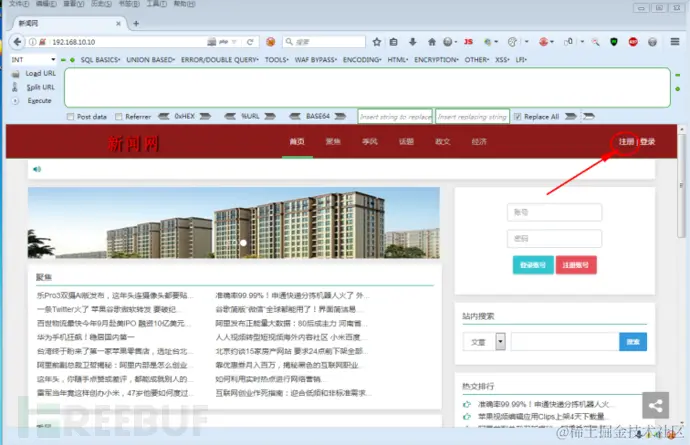The width and height of the screenshot is (690, 445).
Task: Encode with the right arrow beside BASE64
Action: click(x=340, y=116)
